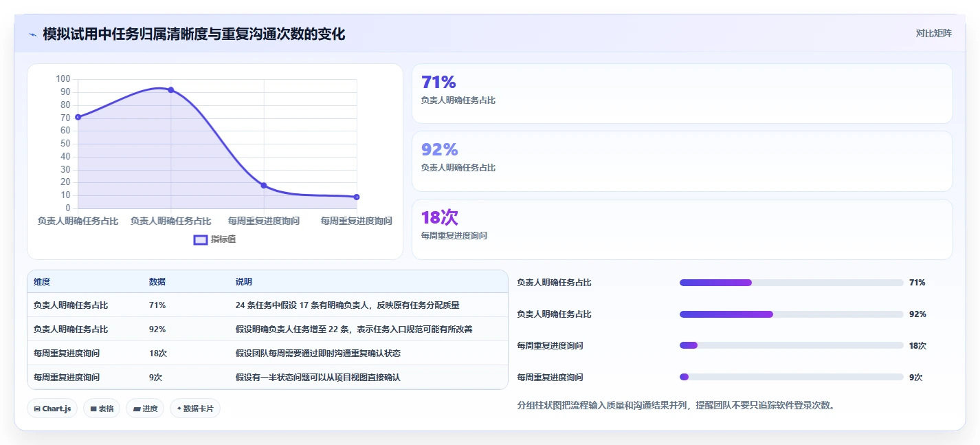The height and width of the screenshot is (445, 980).
Task: Click the 数据卡片 tag chip
Action: coord(195,409)
